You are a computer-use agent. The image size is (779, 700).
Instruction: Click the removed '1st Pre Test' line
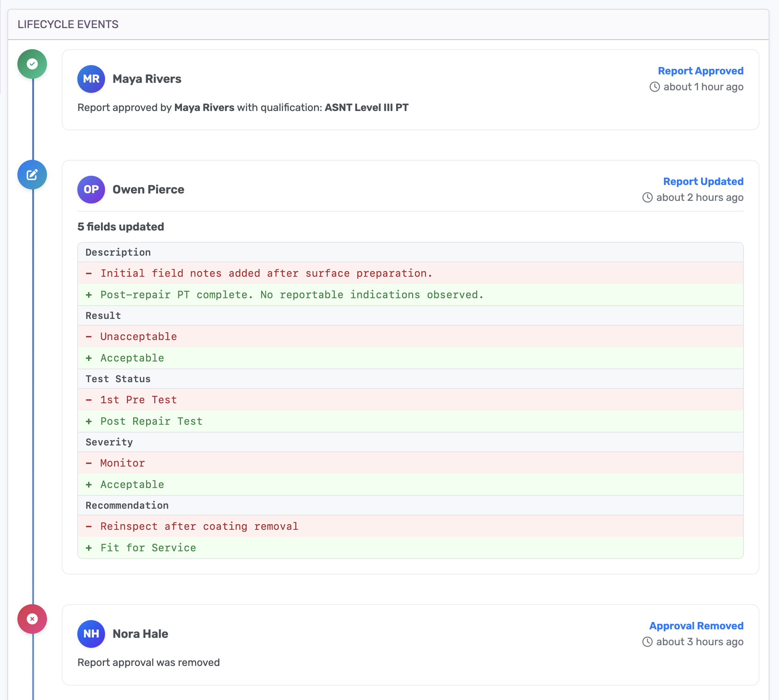[410, 400]
